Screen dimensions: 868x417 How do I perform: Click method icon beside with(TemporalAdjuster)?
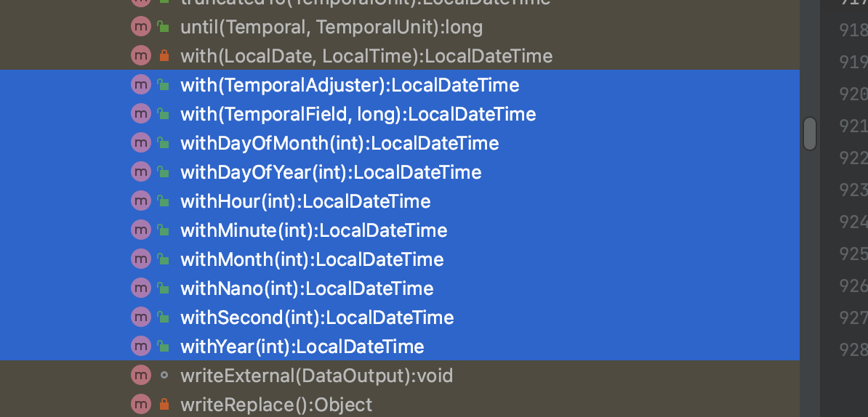click(140, 85)
